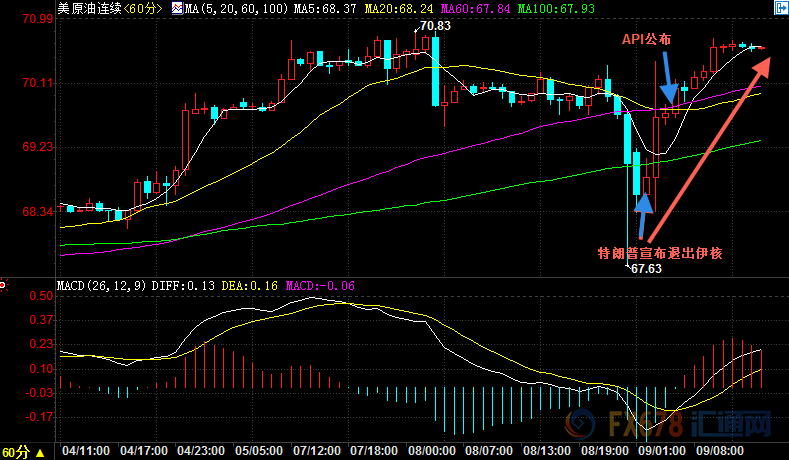Viewport: 789px width, 460px height.
Task: Click the 09/01:00 time axis marker
Action: coord(662,451)
